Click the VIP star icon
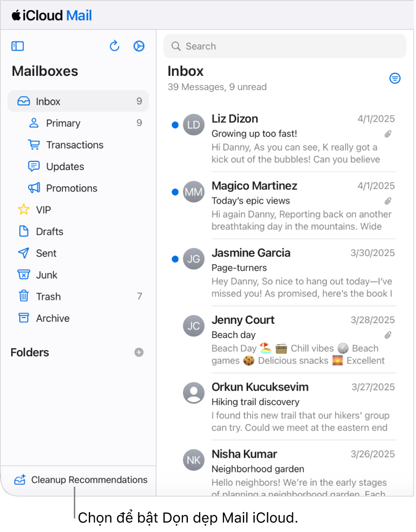Viewport: 416px width, 532px height. (23, 209)
